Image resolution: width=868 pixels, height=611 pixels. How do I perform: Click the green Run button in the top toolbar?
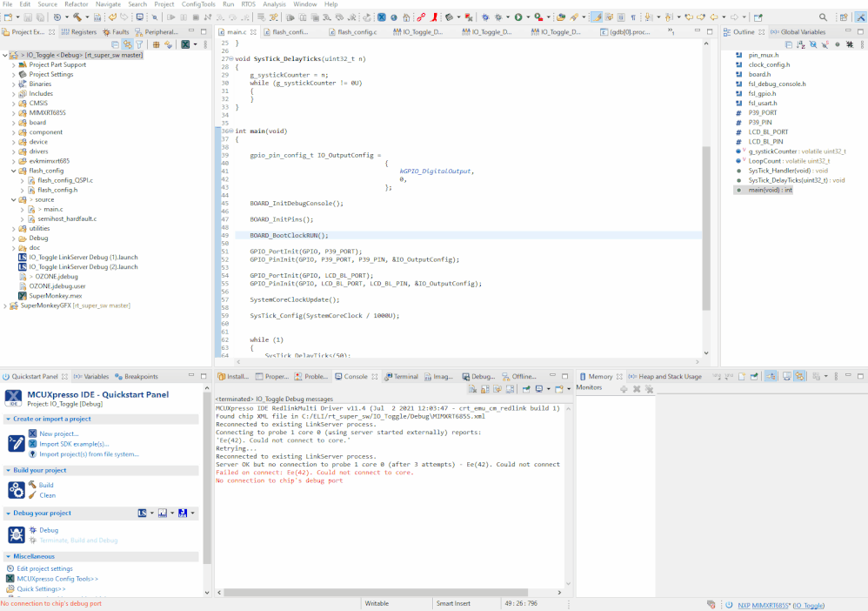pyautogui.click(x=518, y=17)
